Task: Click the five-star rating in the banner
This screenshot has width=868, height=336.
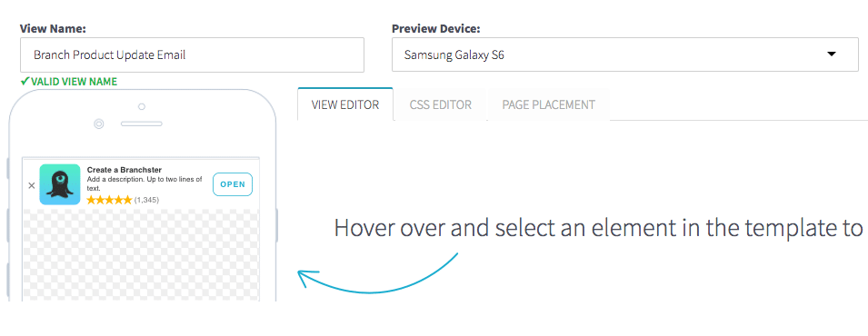Action: [110, 200]
